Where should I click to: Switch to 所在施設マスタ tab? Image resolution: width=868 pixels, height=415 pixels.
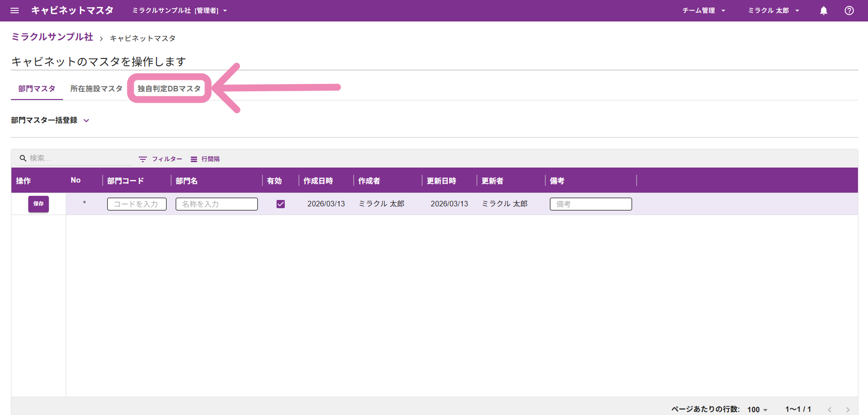tap(96, 89)
